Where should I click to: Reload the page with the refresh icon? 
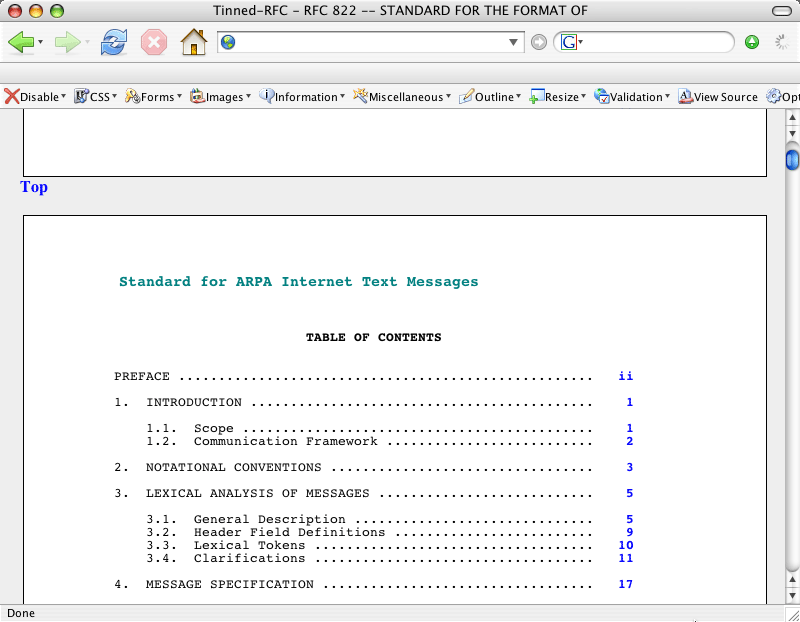pos(113,42)
